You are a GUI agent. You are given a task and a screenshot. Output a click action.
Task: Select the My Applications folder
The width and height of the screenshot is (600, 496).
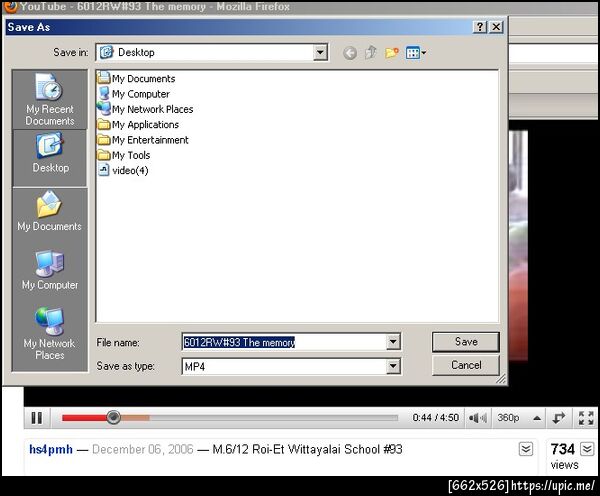[x=138, y=124]
